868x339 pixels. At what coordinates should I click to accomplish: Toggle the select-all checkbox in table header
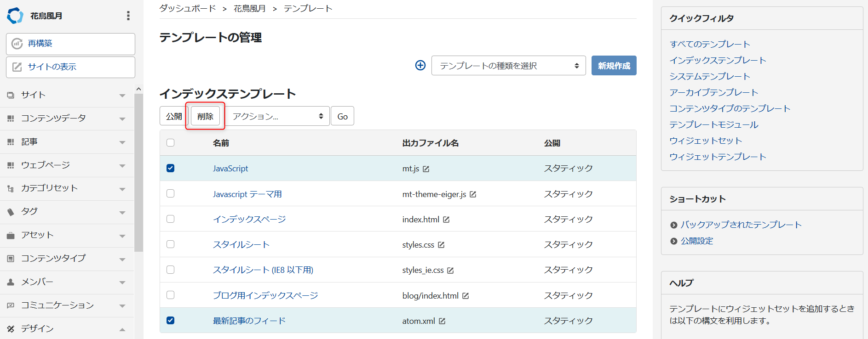click(171, 143)
